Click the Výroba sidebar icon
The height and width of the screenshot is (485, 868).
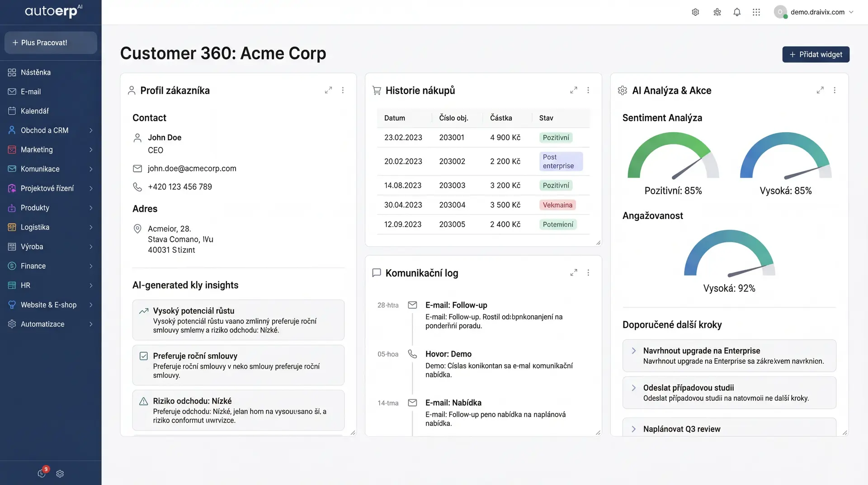(12, 247)
